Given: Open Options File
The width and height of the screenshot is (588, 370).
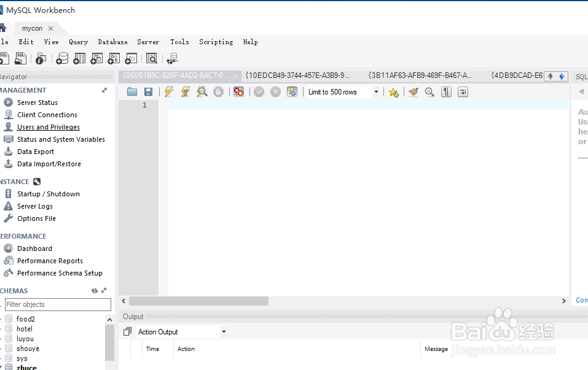Looking at the screenshot, I should 36,218.
